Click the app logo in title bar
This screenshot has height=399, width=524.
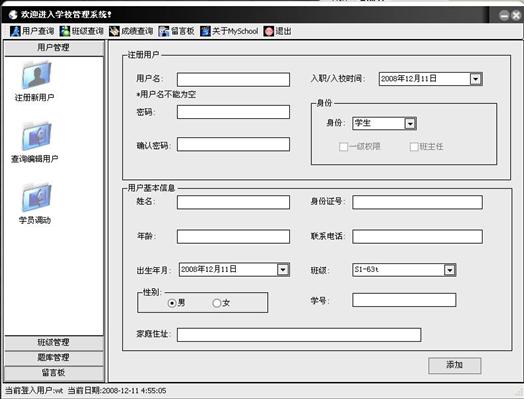[x=13, y=14]
